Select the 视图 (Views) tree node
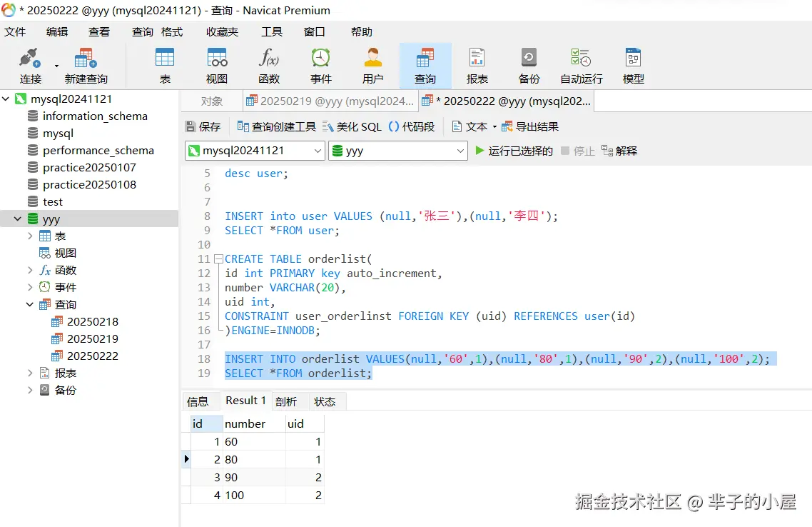The width and height of the screenshot is (812, 527). click(65, 253)
